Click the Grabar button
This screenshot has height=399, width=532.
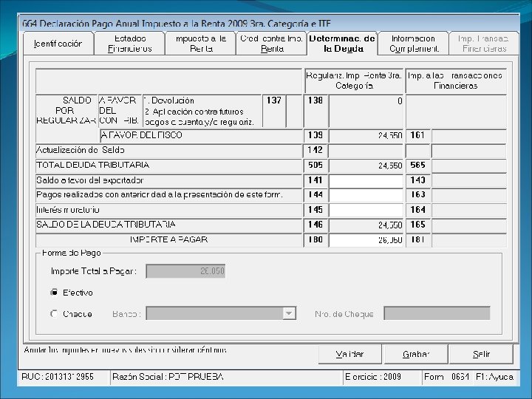(x=415, y=354)
